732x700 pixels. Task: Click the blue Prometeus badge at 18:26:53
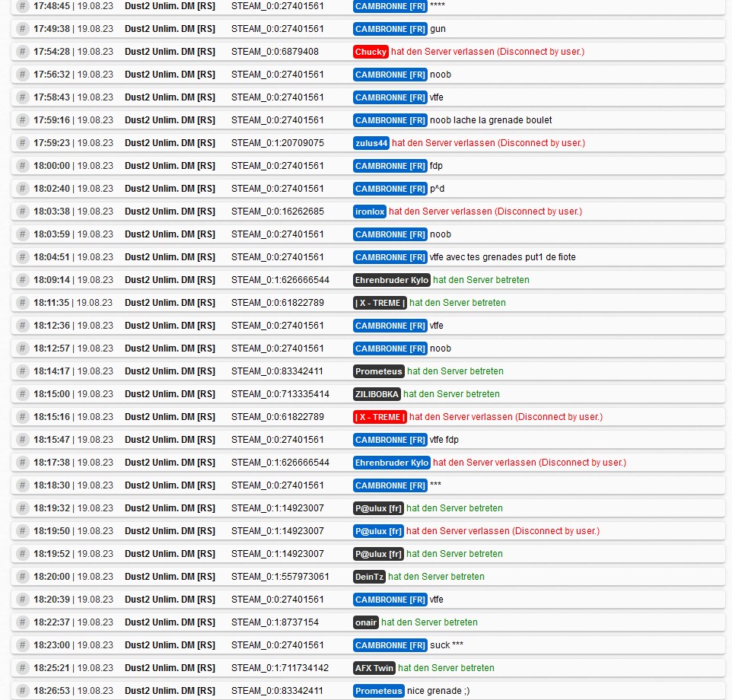379,692
